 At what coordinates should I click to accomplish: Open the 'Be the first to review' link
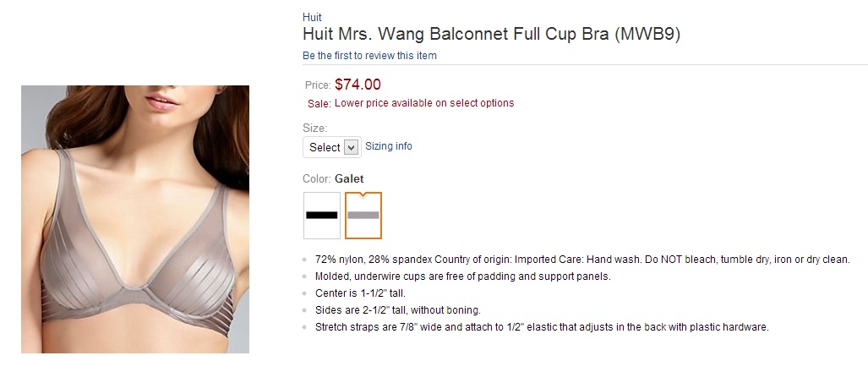[x=369, y=56]
